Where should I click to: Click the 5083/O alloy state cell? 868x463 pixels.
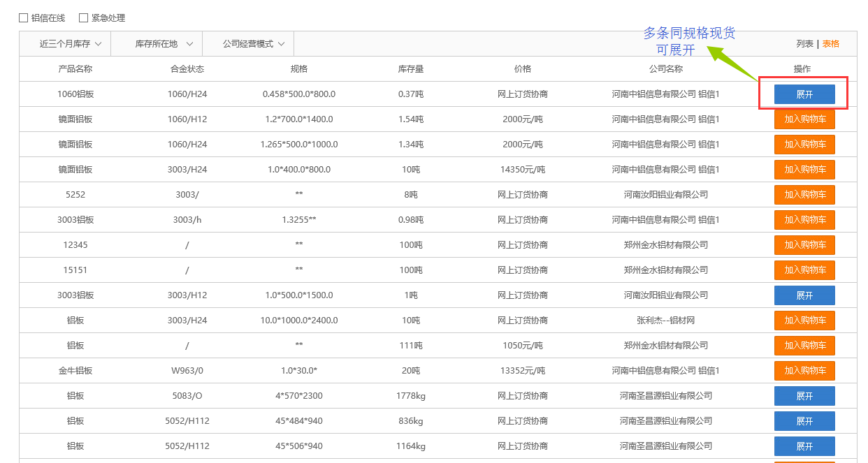(187, 396)
